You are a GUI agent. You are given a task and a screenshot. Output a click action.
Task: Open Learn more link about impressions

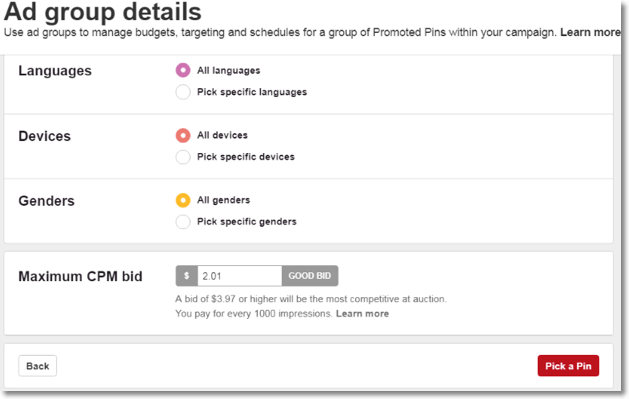(x=362, y=314)
